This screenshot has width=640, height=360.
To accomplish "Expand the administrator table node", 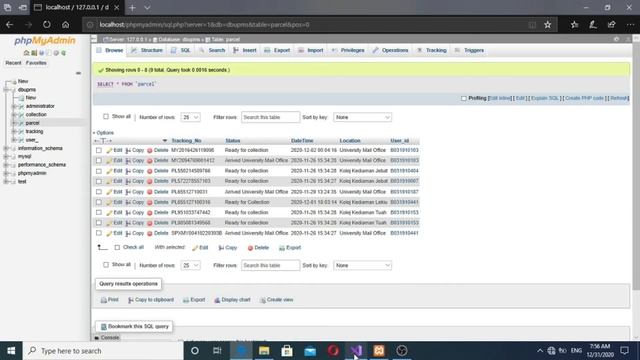I will (13, 106).
